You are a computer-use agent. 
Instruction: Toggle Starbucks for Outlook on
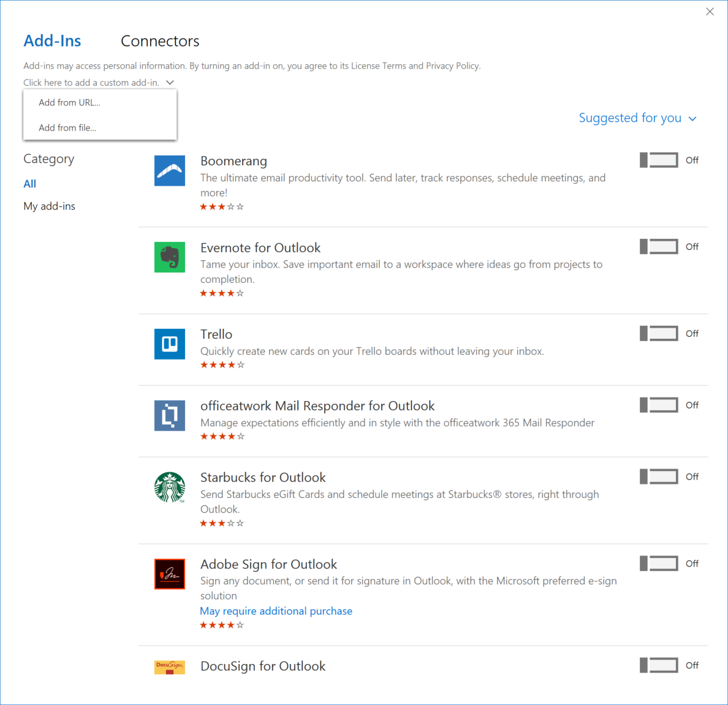[x=659, y=477]
